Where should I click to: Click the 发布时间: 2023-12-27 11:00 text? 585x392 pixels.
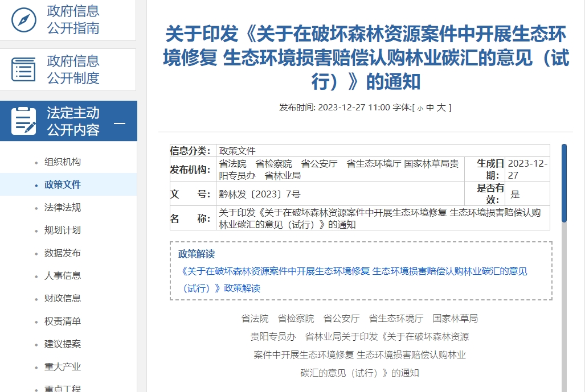point(335,108)
